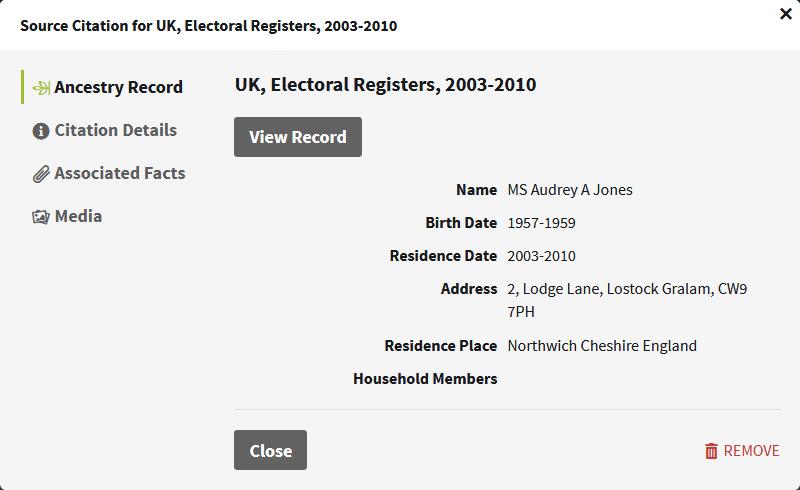The width and height of the screenshot is (800, 490).
Task: Click the Citation Details info icon
Action: (41, 131)
